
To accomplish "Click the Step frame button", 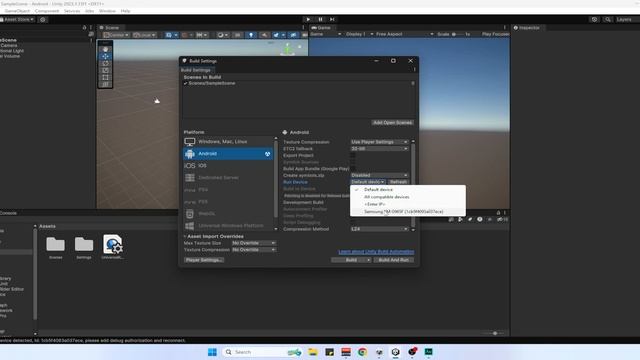I will coord(332,19).
